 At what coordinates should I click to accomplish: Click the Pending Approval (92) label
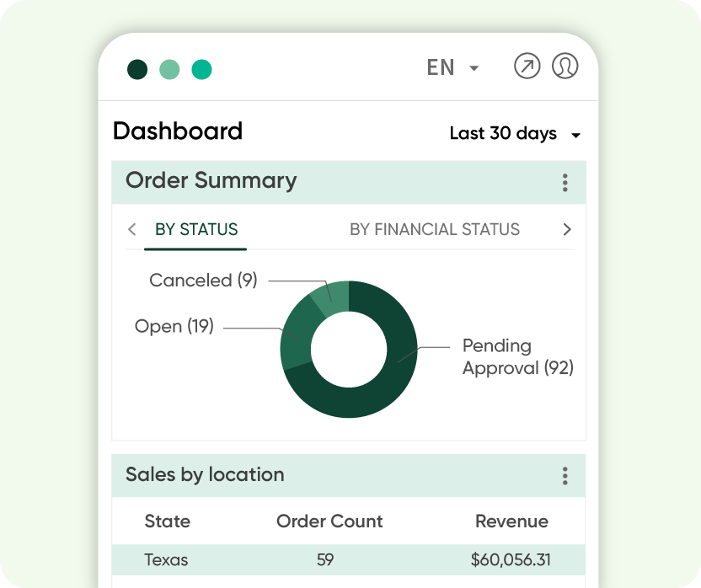tap(516, 356)
